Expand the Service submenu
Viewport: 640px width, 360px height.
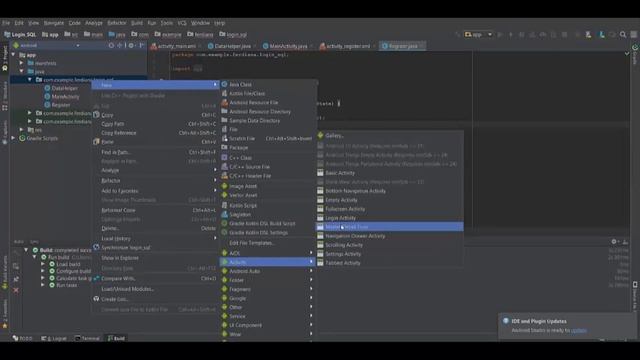point(269,316)
